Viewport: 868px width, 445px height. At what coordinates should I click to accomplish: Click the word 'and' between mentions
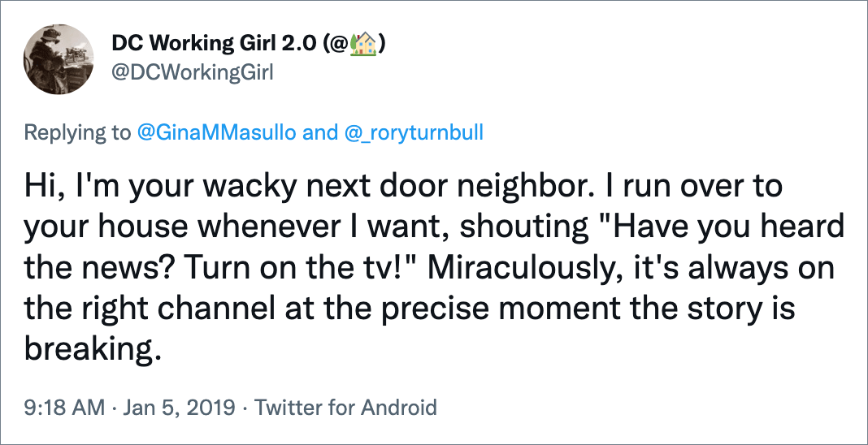[319, 132]
